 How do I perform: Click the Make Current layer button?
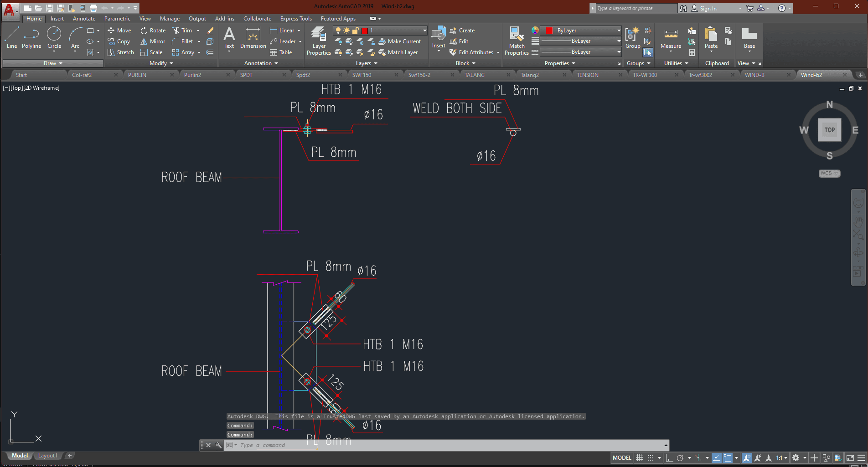(x=400, y=41)
